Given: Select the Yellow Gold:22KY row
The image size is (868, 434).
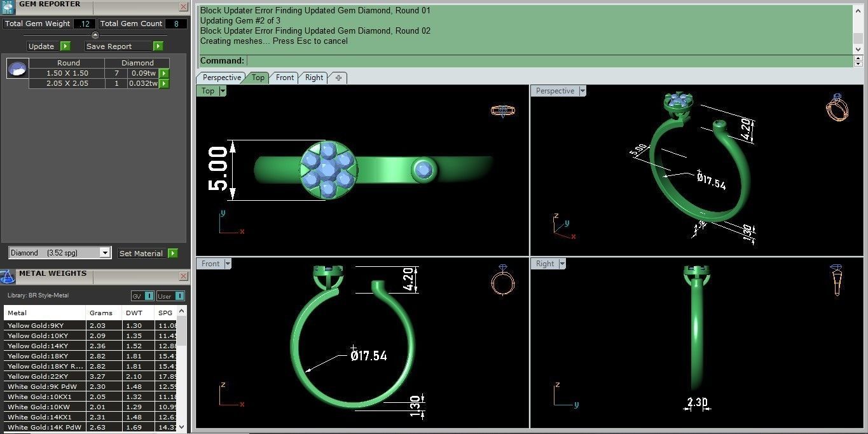Looking at the screenshot, I should point(90,376).
